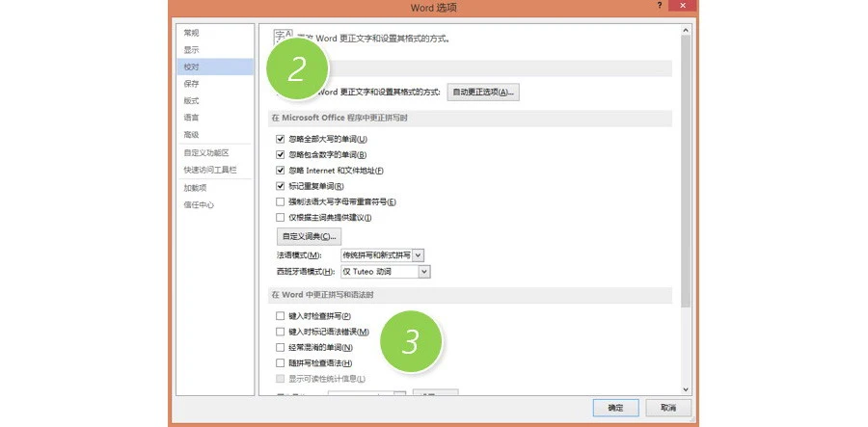Open the 自定义词典(C)... dialog button
Image resolution: width=868 pixels, height=427 pixels.
[309, 236]
